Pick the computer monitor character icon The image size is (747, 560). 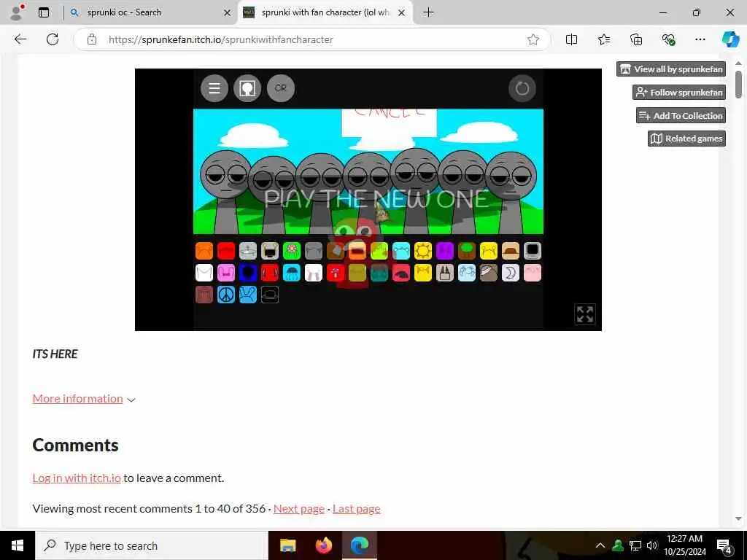[x=532, y=251]
